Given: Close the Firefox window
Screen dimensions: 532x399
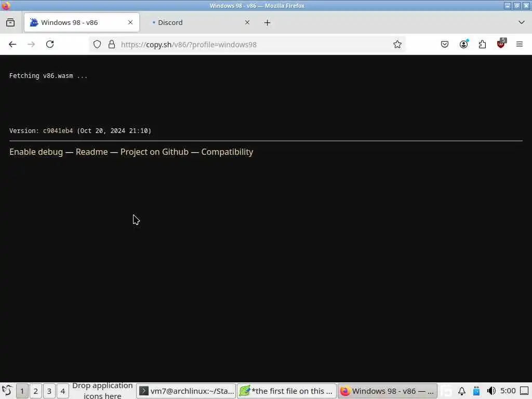Looking at the screenshot, I should click(x=526, y=5).
